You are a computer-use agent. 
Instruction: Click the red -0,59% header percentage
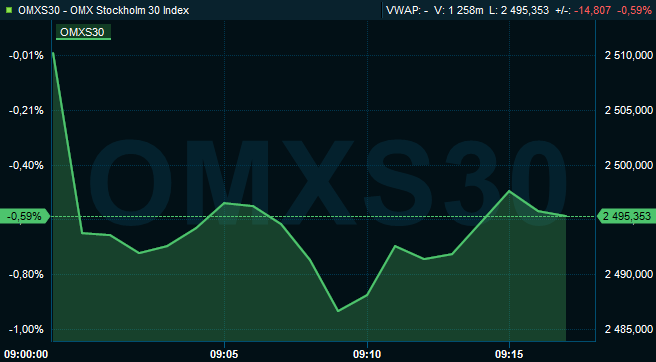635,10
